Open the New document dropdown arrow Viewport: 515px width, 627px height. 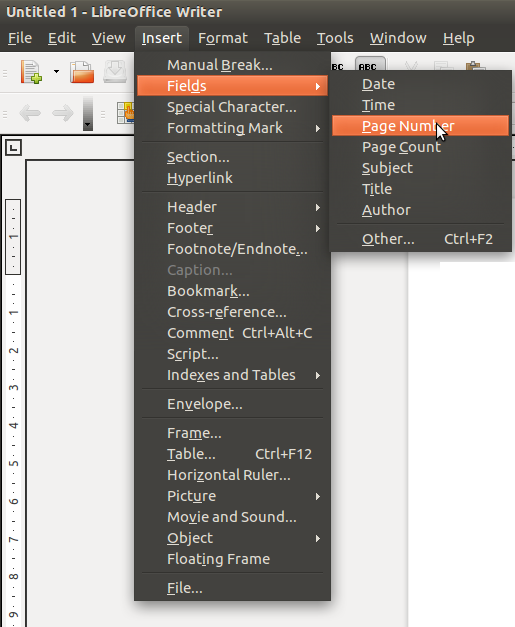56,72
